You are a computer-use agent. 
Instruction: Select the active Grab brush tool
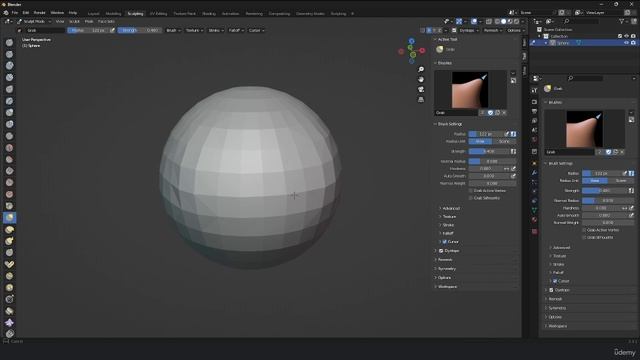(9, 218)
